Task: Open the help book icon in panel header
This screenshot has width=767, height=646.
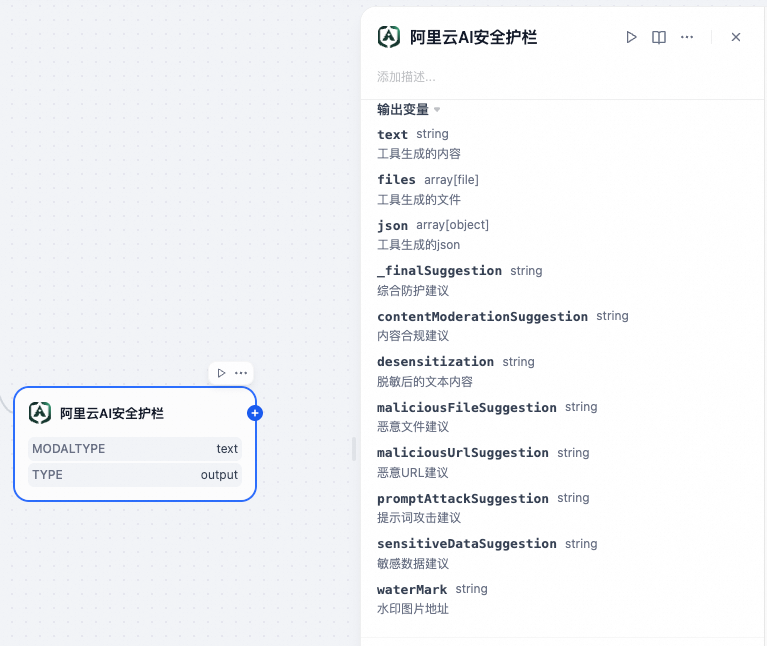Action: coord(659,37)
